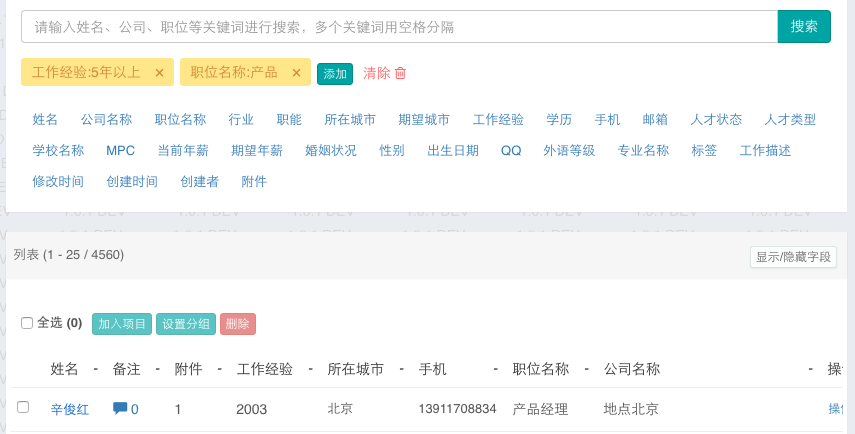Open sort menu beside 备注 column
Screen dimensions: 855x434
point(158,369)
